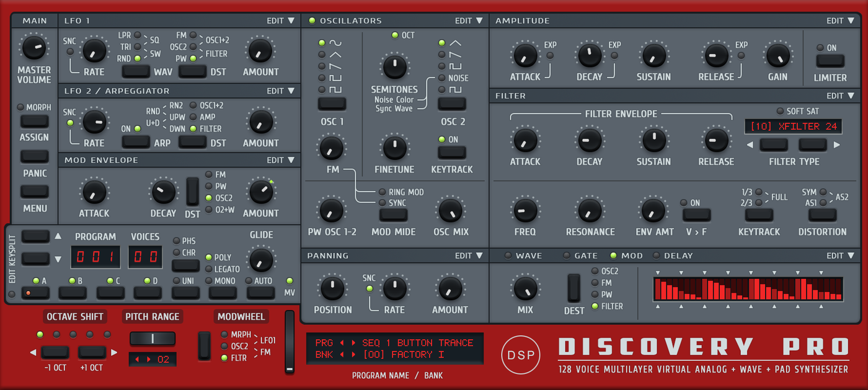Viewport: 868px width, 390px height.
Task: Click the Modwheel vertical slider
Action: pyautogui.click(x=290, y=342)
